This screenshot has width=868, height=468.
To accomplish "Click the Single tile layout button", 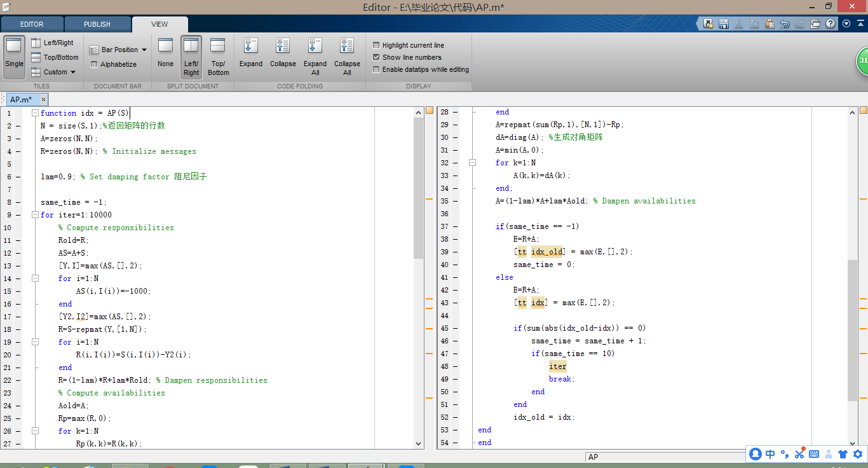I will 14,56.
